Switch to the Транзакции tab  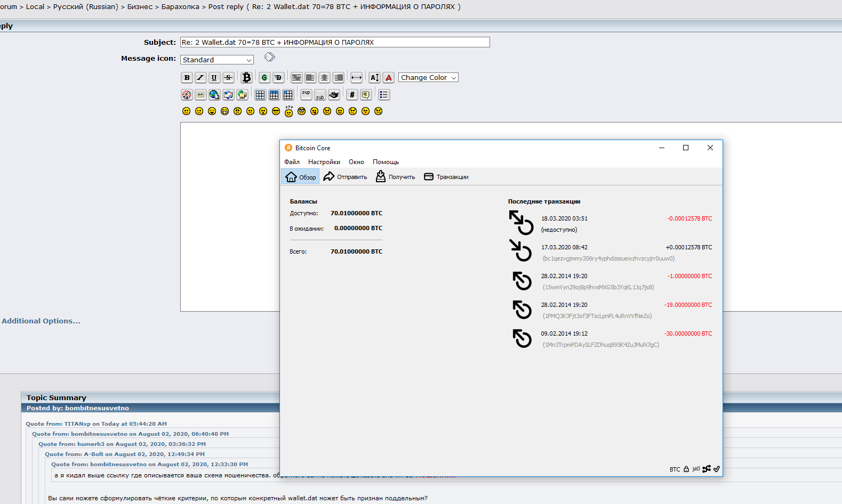[446, 177]
